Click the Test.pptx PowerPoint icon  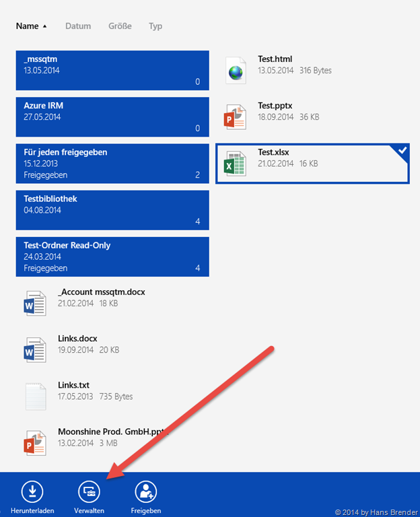tap(235, 117)
